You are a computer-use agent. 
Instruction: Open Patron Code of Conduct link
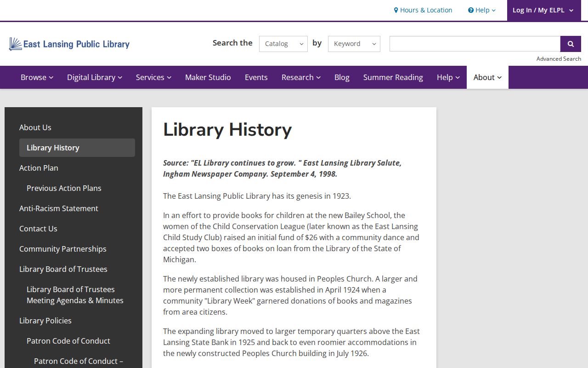(x=68, y=341)
